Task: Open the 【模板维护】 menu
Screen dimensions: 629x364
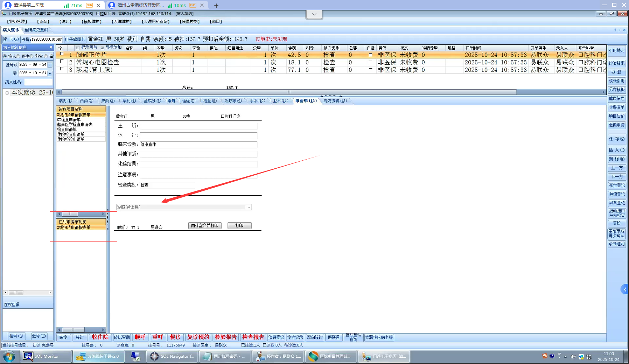Action: tap(92, 22)
